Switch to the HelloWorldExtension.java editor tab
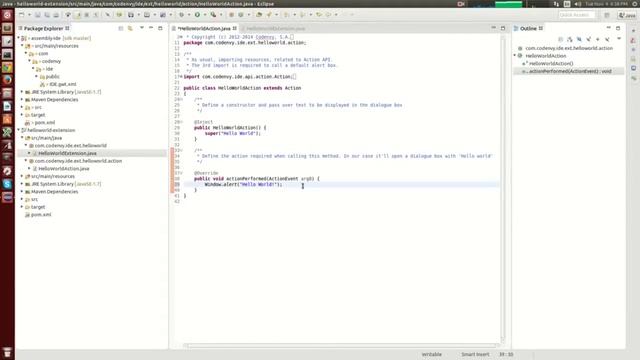Viewport: 640px width, 360px height. click(275, 28)
